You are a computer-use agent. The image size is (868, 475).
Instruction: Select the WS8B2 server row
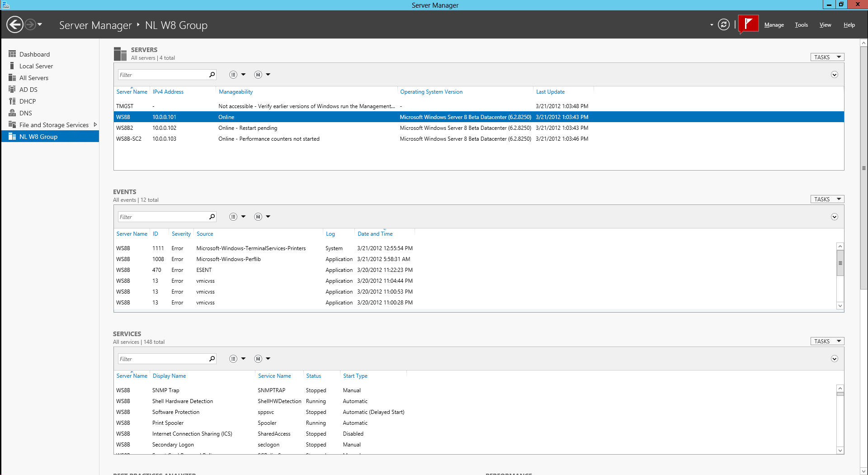pyautogui.click(x=479, y=128)
